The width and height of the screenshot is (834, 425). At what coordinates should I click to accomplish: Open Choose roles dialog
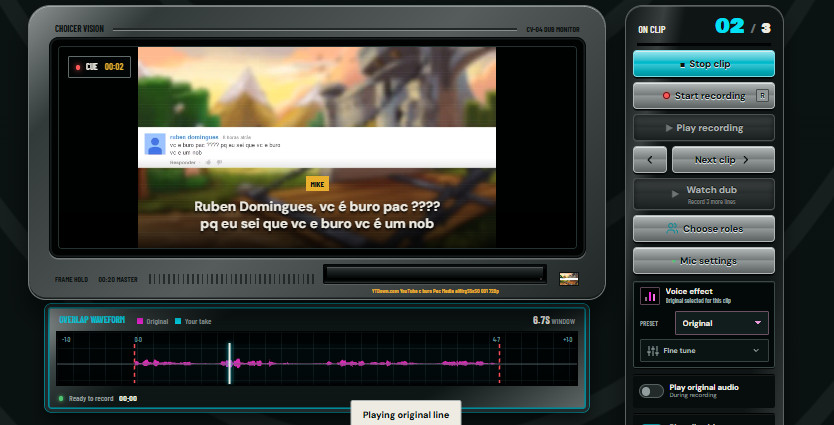(703, 229)
